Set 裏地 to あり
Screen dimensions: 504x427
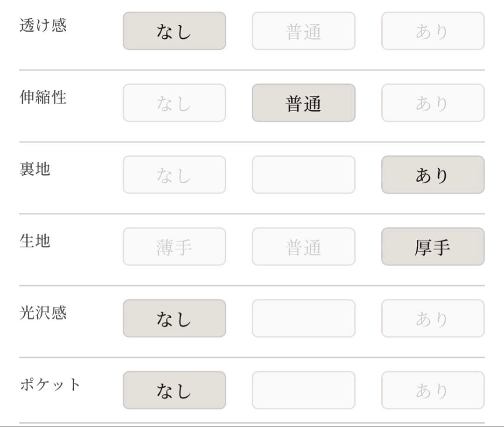tap(433, 175)
